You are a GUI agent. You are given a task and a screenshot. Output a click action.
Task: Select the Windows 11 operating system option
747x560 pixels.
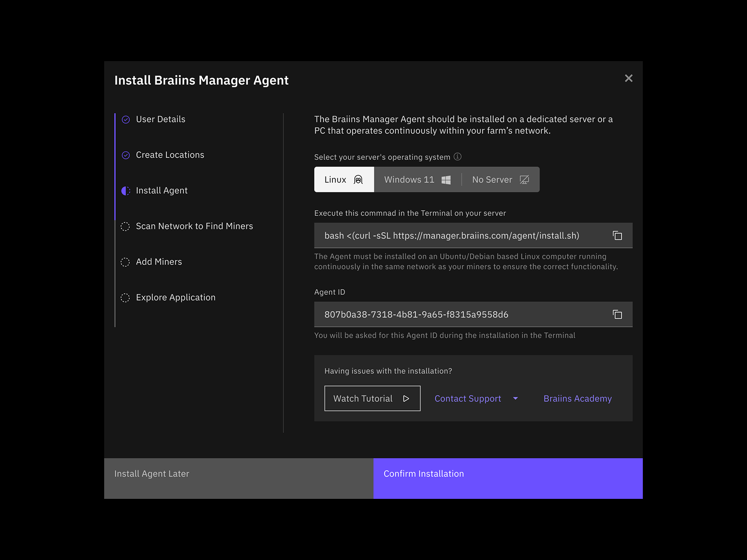click(x=417, y=180)
